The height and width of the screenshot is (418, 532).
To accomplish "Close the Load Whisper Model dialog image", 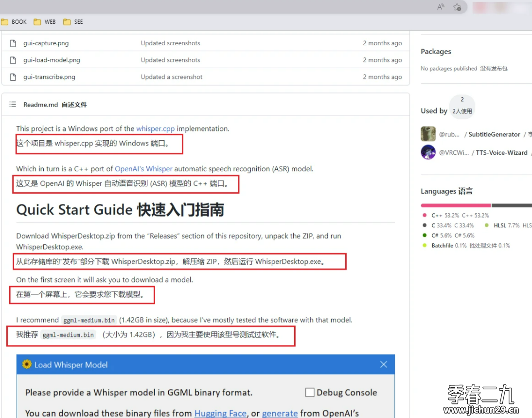I will click(x=383, y=364).
